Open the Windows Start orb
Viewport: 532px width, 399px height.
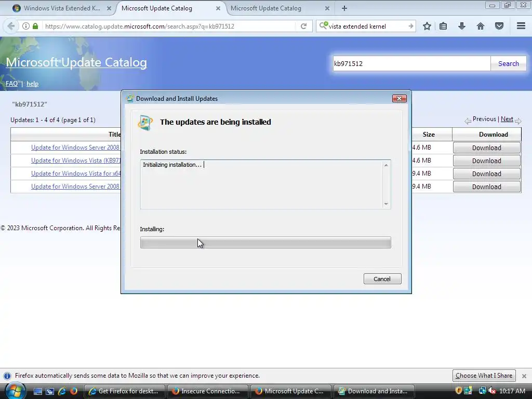click(x=15, y=391)
